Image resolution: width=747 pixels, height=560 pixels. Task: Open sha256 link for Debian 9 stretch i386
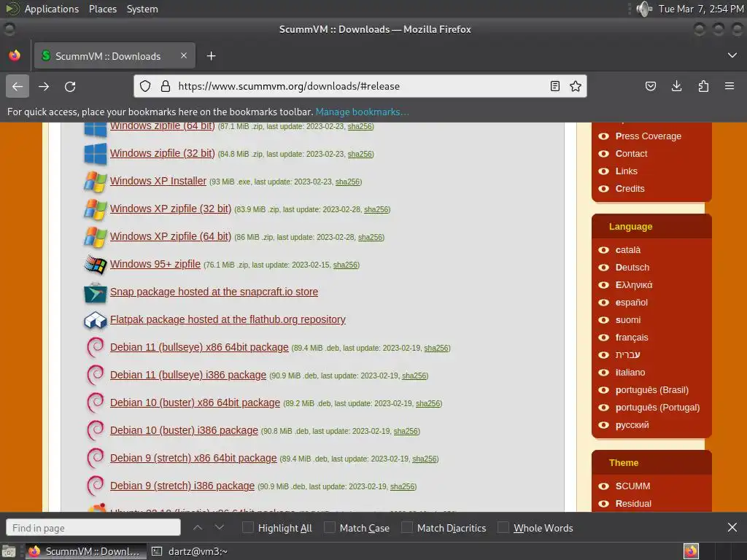(x=403, y=486)
